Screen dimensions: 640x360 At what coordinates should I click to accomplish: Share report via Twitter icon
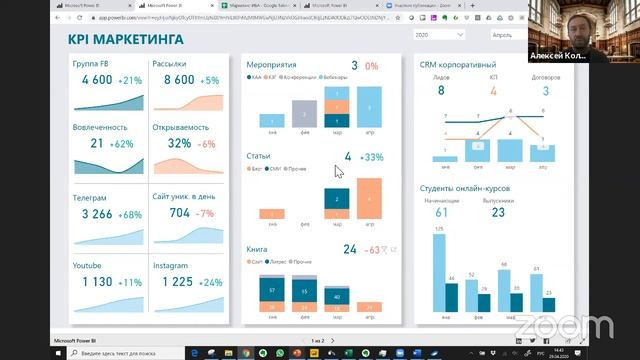[533, 341]
